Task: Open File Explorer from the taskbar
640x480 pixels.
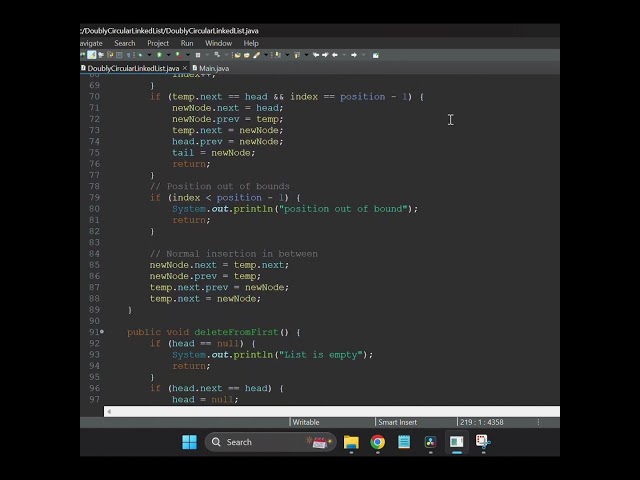Action: (351, 442)
